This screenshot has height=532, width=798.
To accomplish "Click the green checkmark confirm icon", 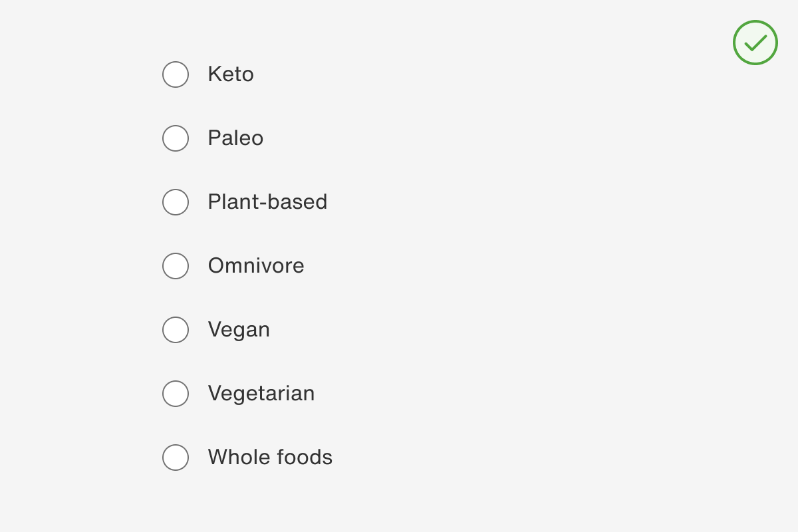I will [x=755, y=43].
